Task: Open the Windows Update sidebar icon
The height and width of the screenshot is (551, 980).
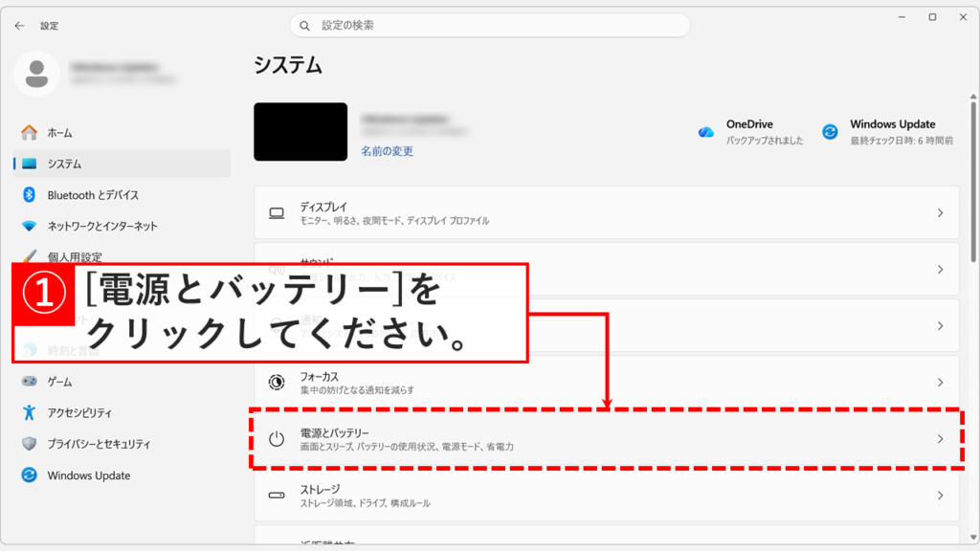Action: [28, 475]
